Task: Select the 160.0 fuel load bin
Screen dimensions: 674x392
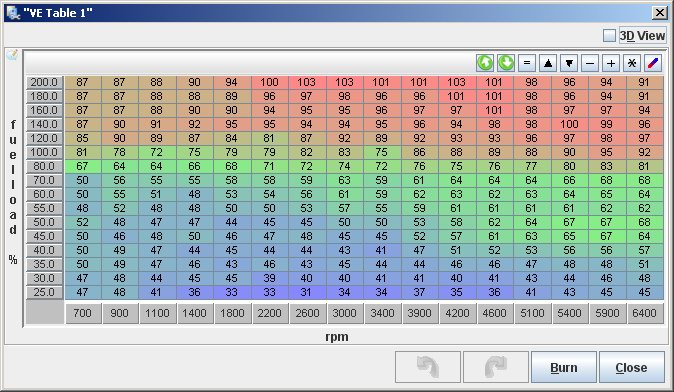Action: 44,110
